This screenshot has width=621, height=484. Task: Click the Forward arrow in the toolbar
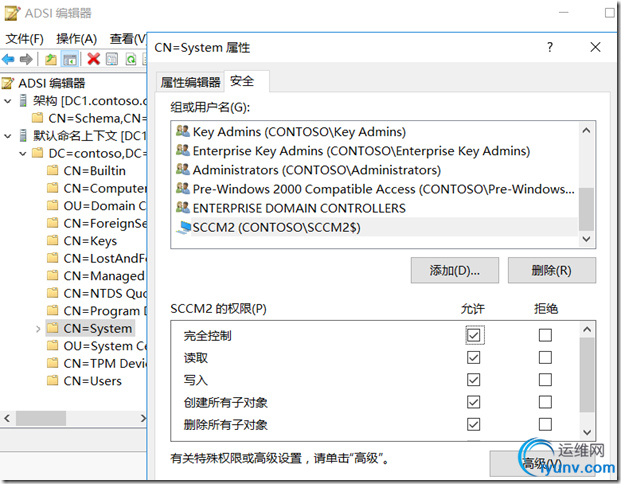[26, 59]
